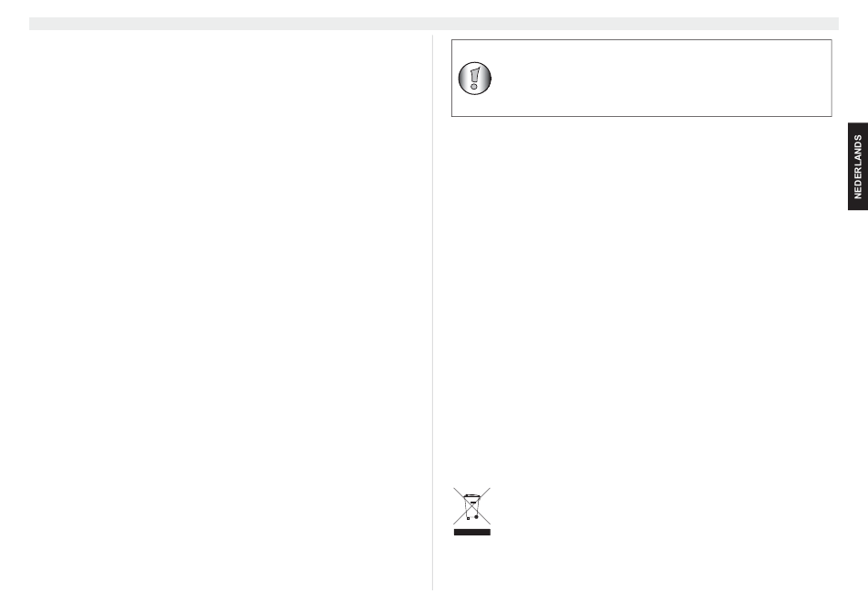Click inside the empty bordered warning box
The width and height of the screenshot is (868, 614).
659,78
